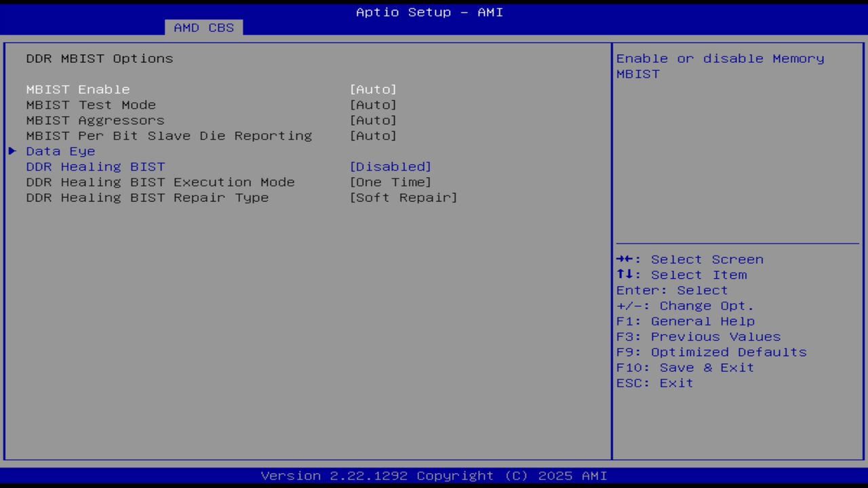868x488 pixels.
Task: Click the Enter: Select key hint
Action: (672, 291)
